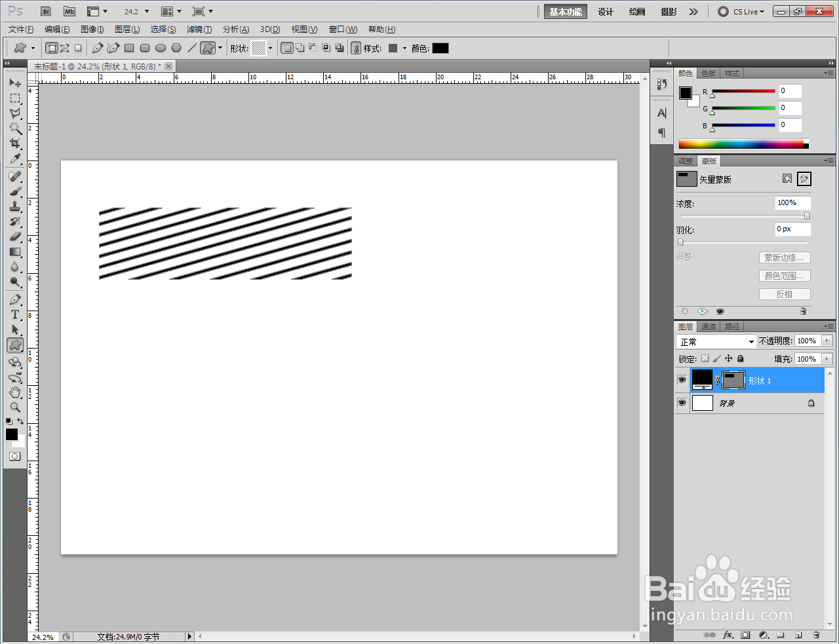The width and height of the screenshot is (839, 644).
Task: Select the History Brush tool
Action: tap(15, 221)
